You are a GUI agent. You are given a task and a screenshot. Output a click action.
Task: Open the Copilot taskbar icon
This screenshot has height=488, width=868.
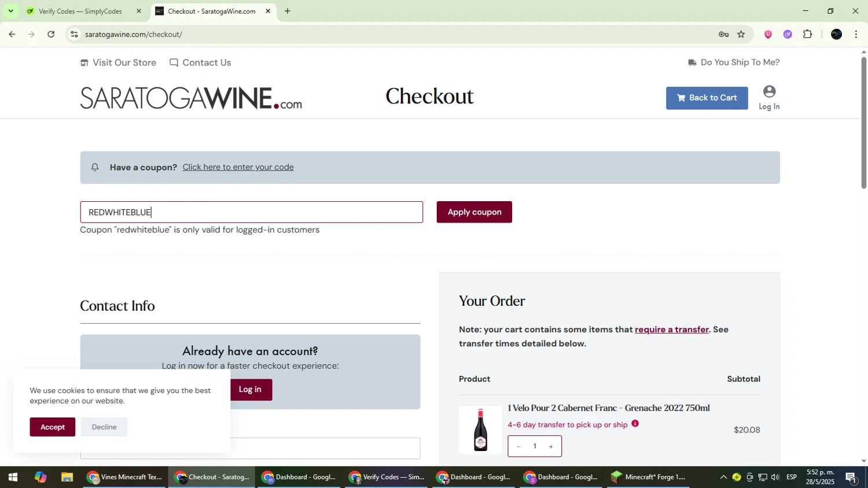pyautogui.click(x=40, y=477)
